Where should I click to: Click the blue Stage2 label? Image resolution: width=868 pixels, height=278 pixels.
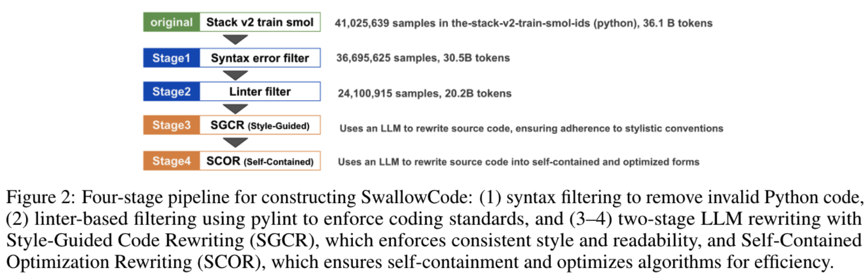tap(172, 92)
